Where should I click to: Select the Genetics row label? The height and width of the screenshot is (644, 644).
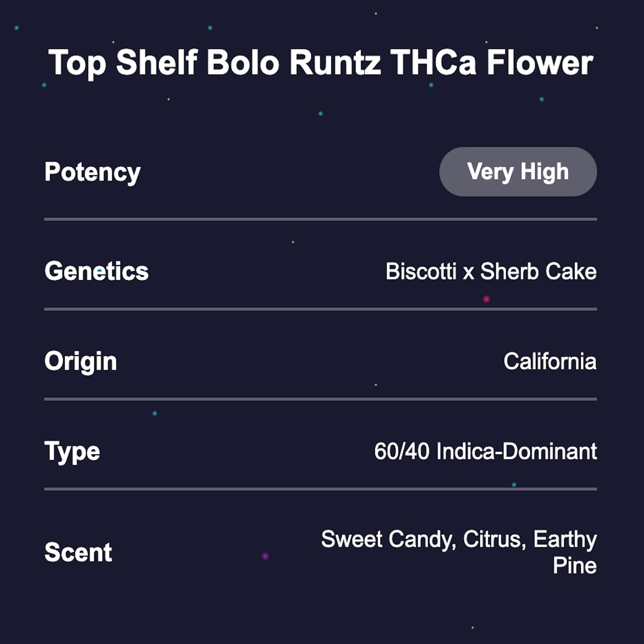[96, 271]
